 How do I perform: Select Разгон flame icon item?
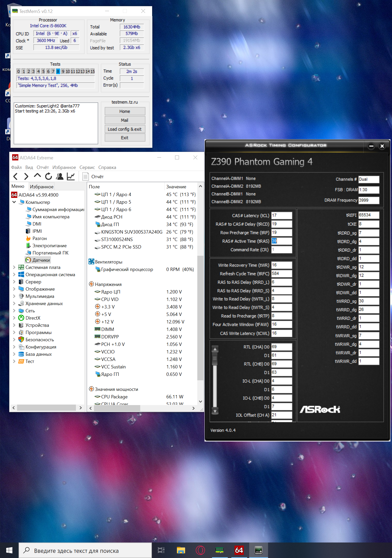[x=36, y=238]
